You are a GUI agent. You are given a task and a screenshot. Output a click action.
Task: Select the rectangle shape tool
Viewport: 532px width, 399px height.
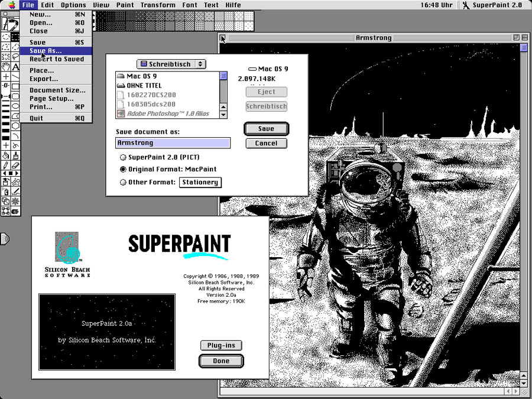click(15, 86)
